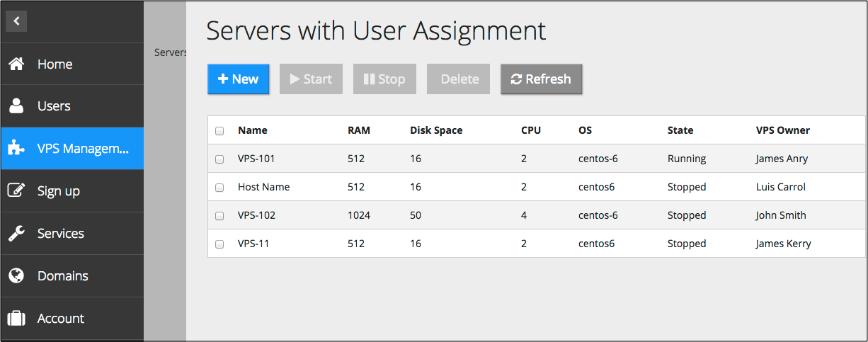Image resolution: width=868 pixels, height=342 pixels.
Task: Click the Delete button
Action: pyautogui.click(x=458, y=79)
